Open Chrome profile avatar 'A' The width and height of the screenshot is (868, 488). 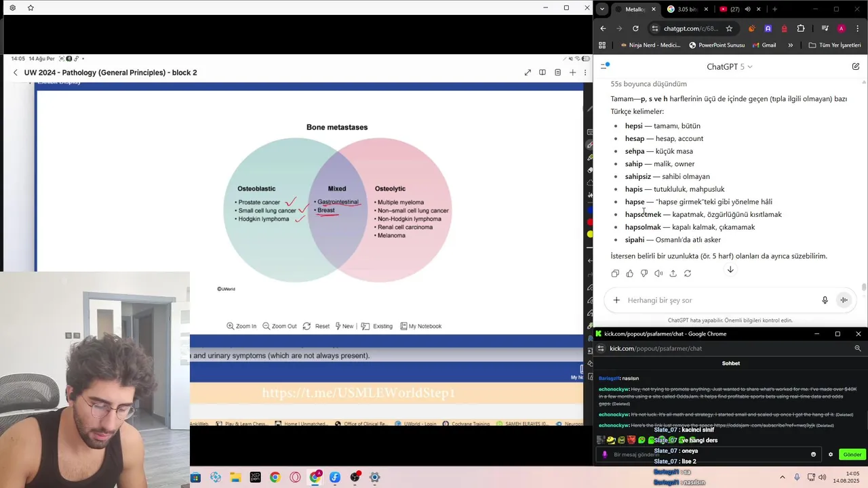coord(841,28)
